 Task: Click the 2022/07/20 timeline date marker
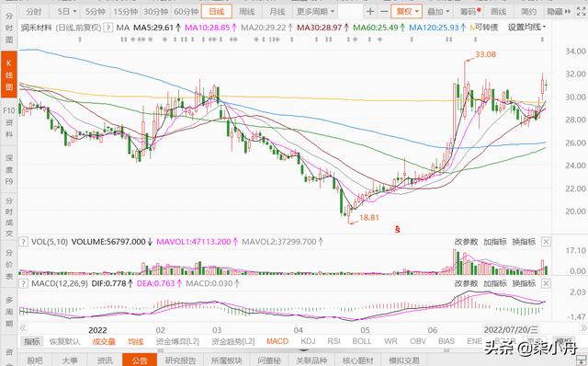pos(511,330)
